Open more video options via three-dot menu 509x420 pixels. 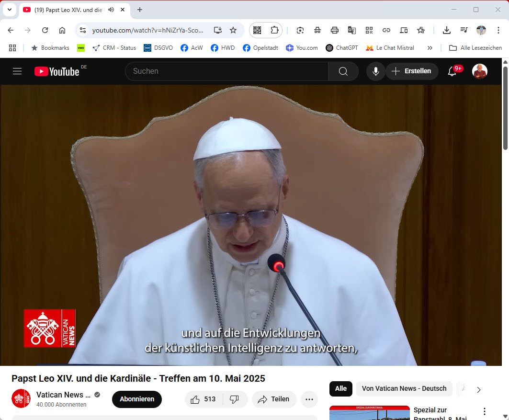click(x=309, y=399)
